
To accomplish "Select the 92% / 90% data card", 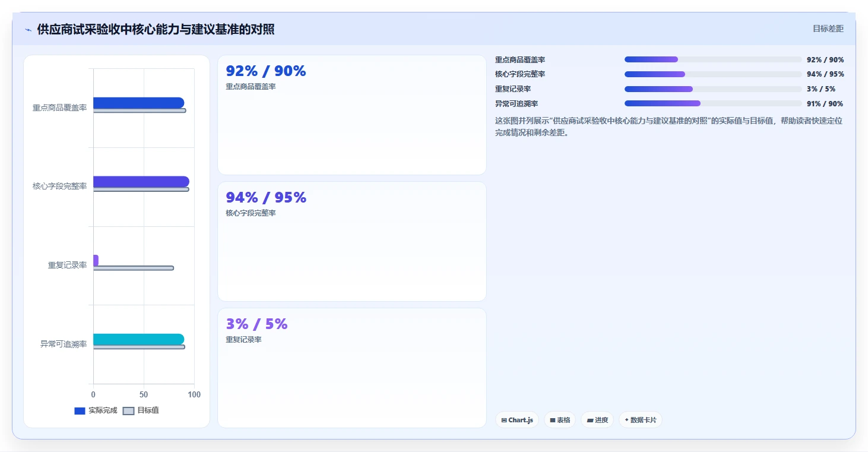I will 352,115.
